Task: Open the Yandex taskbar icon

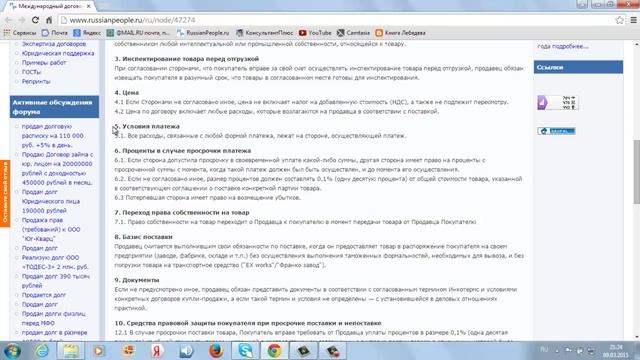Action: coord(157,351)
